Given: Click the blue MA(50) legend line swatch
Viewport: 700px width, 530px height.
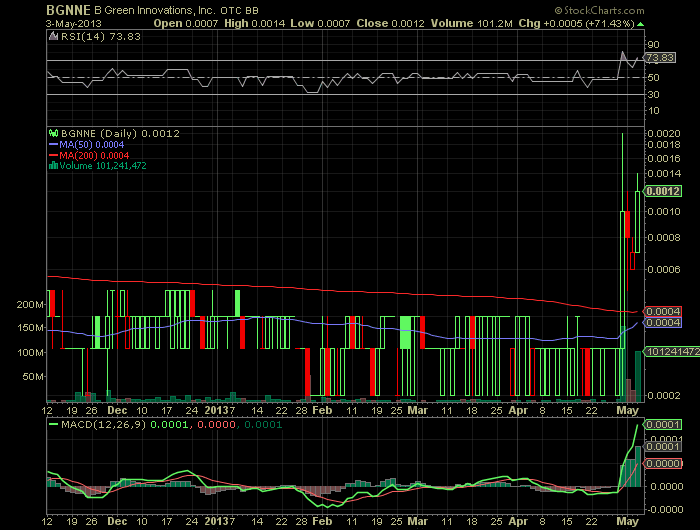Looking at the screenshot, I should (53, 145).
